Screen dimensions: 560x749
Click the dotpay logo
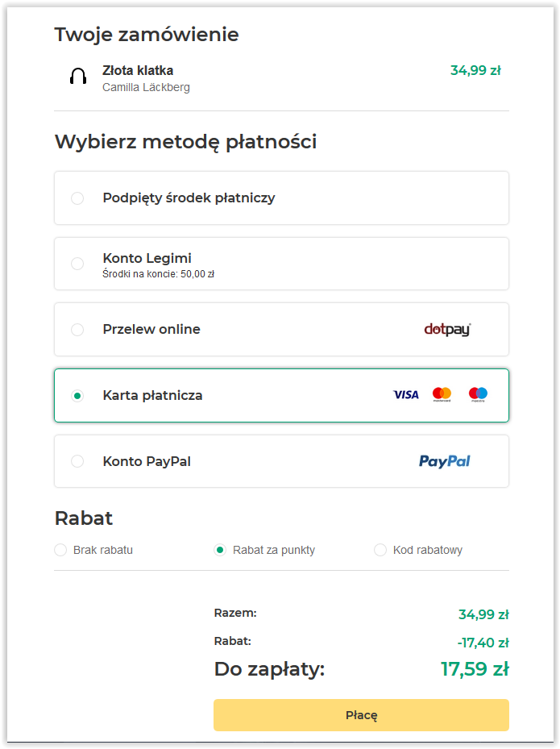[x=447, y=330]
